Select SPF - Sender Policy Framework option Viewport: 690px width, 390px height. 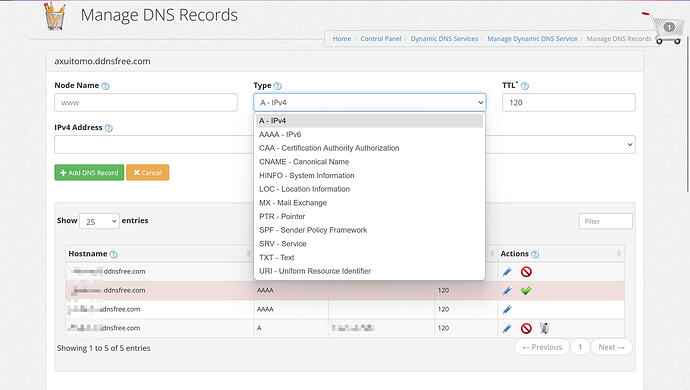[x=370, y=230]
